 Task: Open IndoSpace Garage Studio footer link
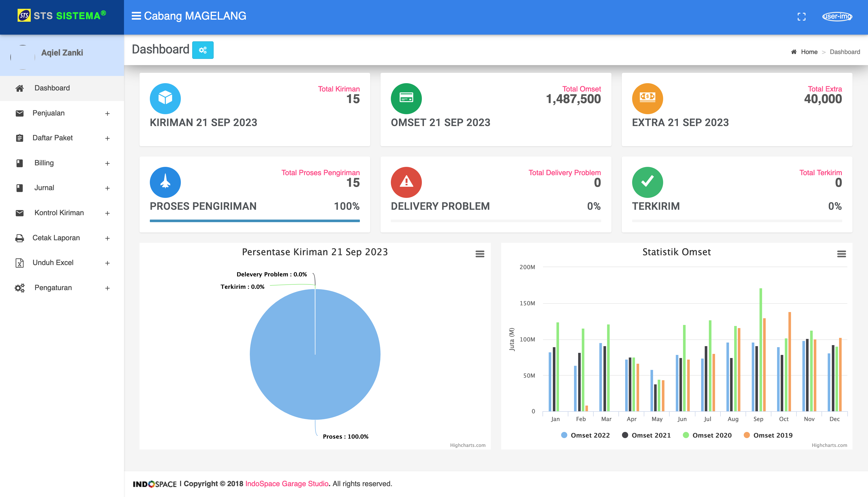click(x=287, y=484)
